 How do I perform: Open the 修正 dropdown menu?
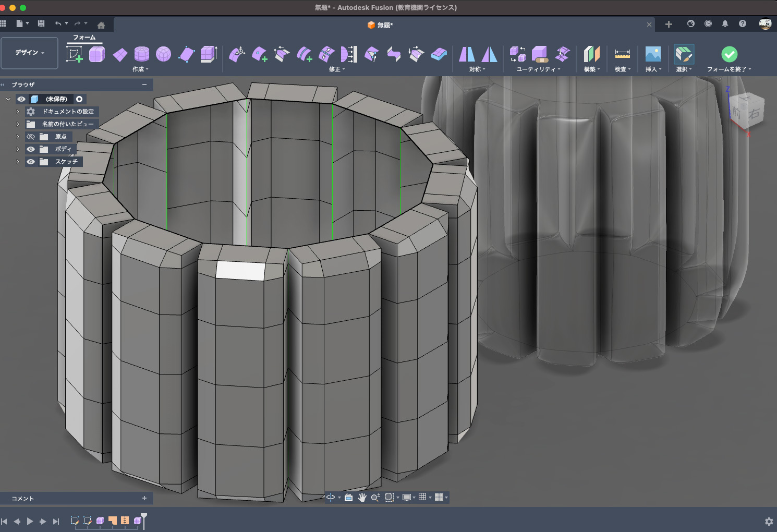[337, 69]
